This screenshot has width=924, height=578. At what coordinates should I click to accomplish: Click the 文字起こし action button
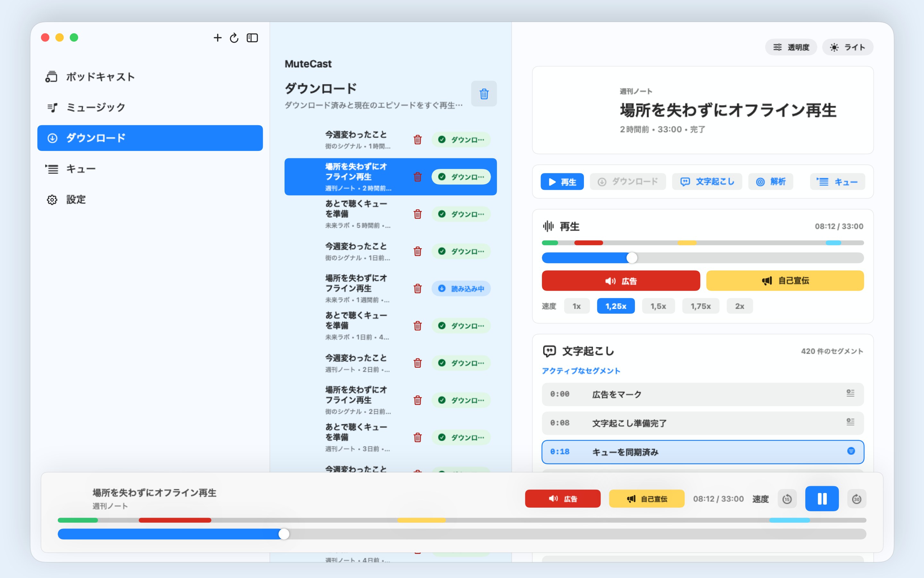coord(707,181)
